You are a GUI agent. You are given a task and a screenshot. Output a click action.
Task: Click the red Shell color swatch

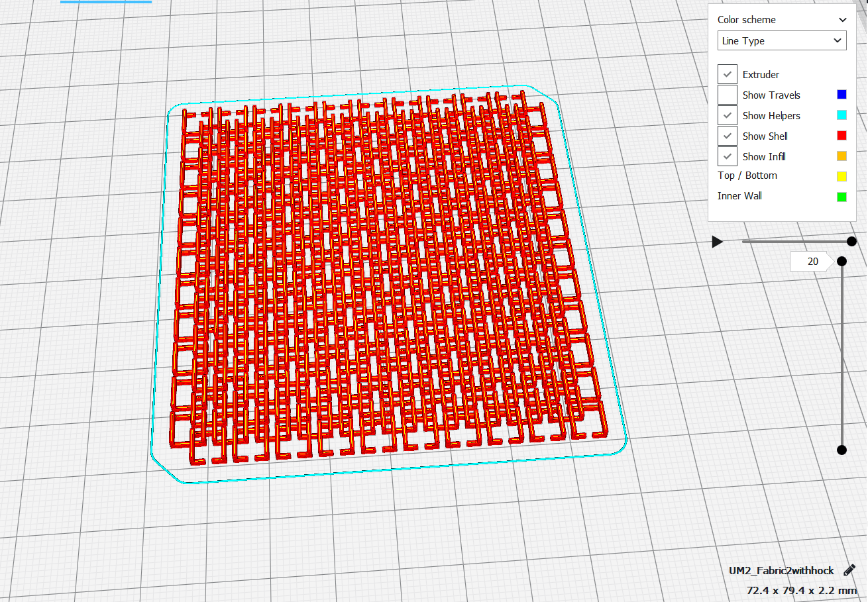point(841,136)
